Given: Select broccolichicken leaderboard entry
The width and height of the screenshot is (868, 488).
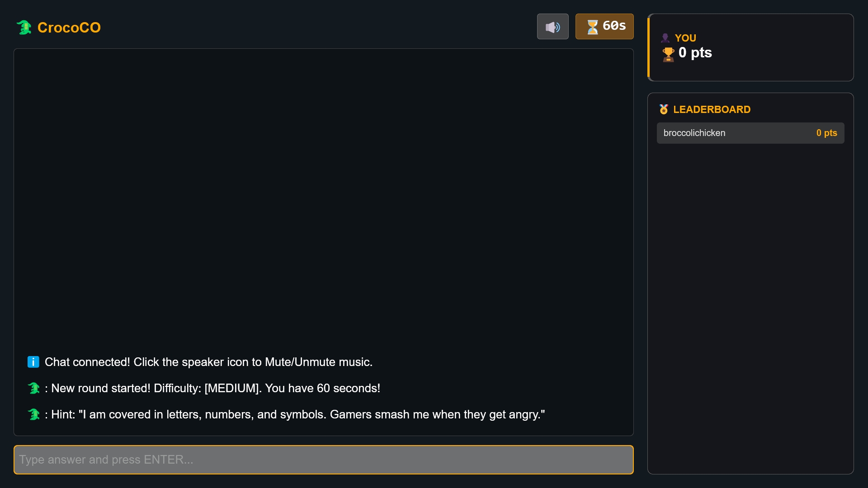Looking at the screenshot, I should [750, 133].
